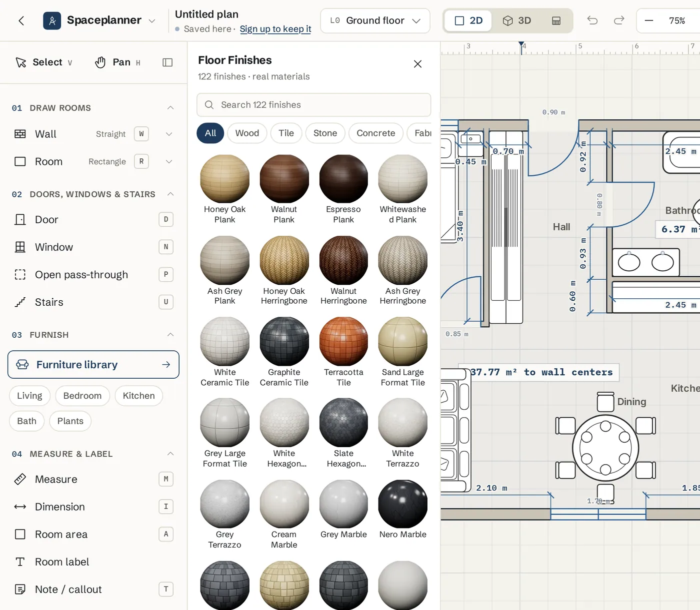This screenshot has width=700, height=610.
Task: Collapse Measure & Label section
Action: [170, 454]
